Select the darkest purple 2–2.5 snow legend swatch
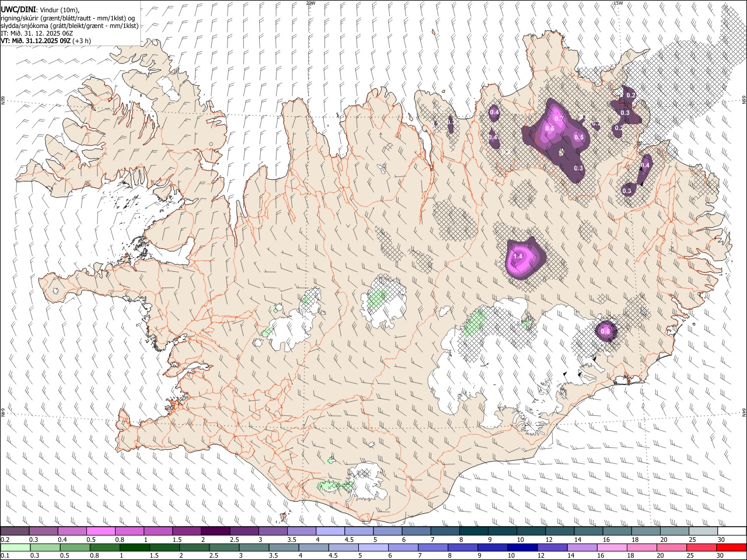 coord(215,531)
